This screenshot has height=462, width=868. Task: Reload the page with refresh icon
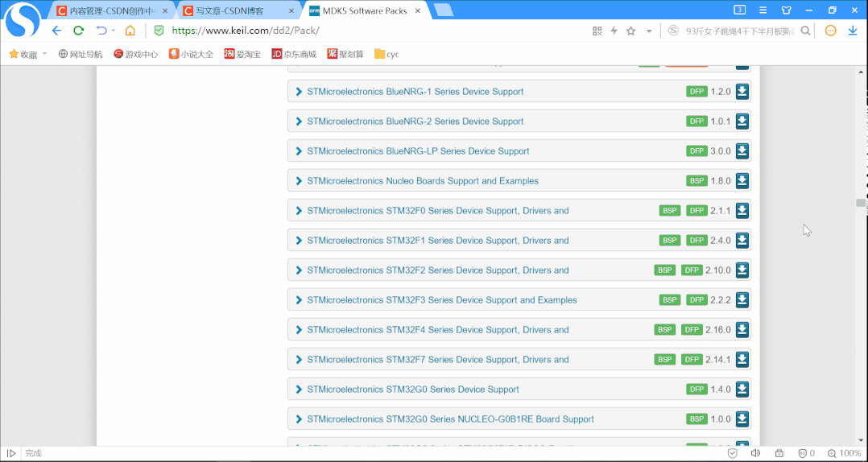[79, 31]
